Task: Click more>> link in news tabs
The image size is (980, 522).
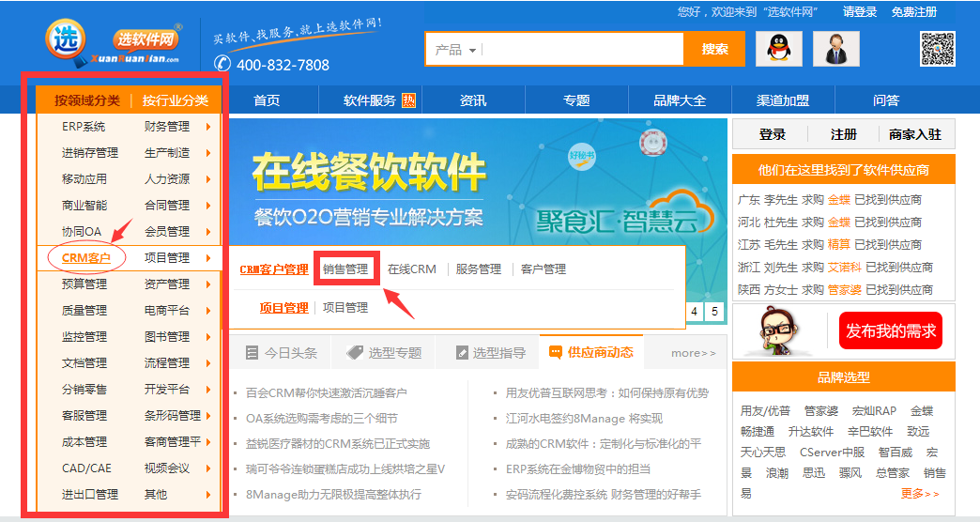Action: (693, 353)
